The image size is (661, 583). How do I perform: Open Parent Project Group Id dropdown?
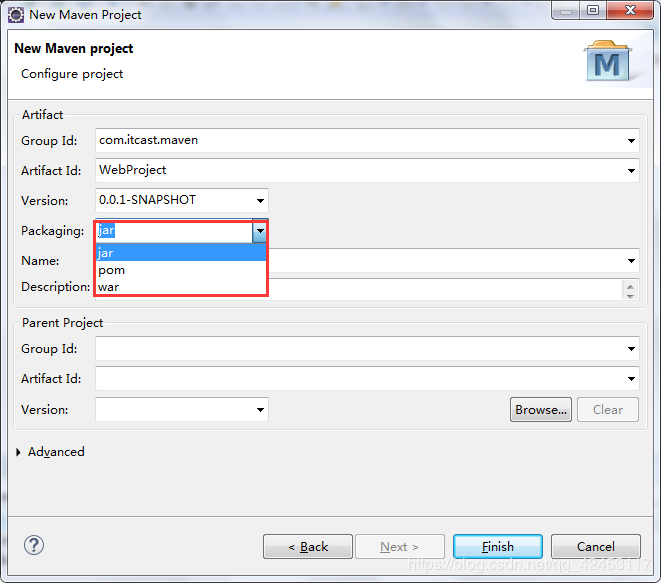tap(631, 349)
